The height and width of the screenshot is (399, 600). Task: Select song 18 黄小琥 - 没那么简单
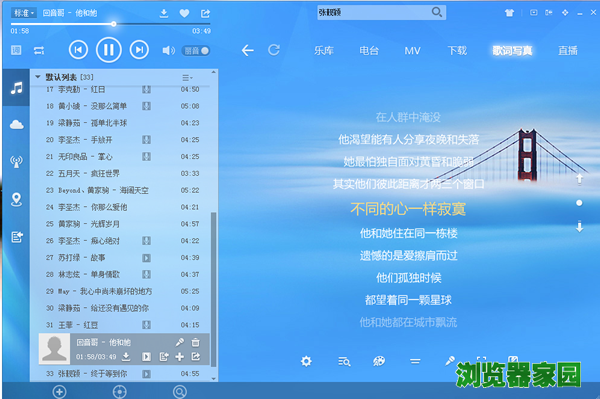click(120, 106)
